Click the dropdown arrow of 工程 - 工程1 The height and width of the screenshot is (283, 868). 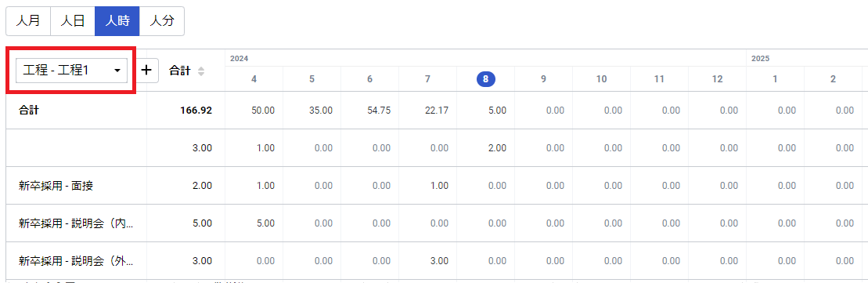tap(117, 71)
